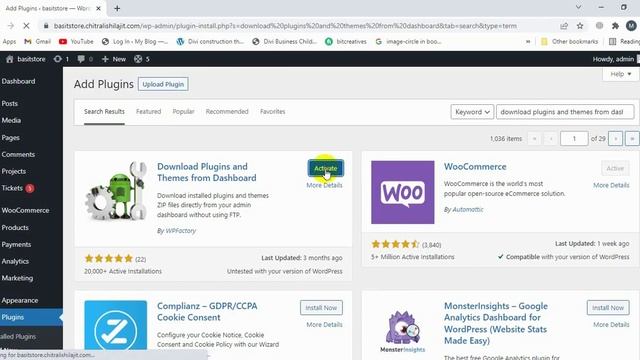This screenshot has width=640, height=360.
Task: Install the Complianz GDPR/CCPA plugin now
Action: point(321,308)
